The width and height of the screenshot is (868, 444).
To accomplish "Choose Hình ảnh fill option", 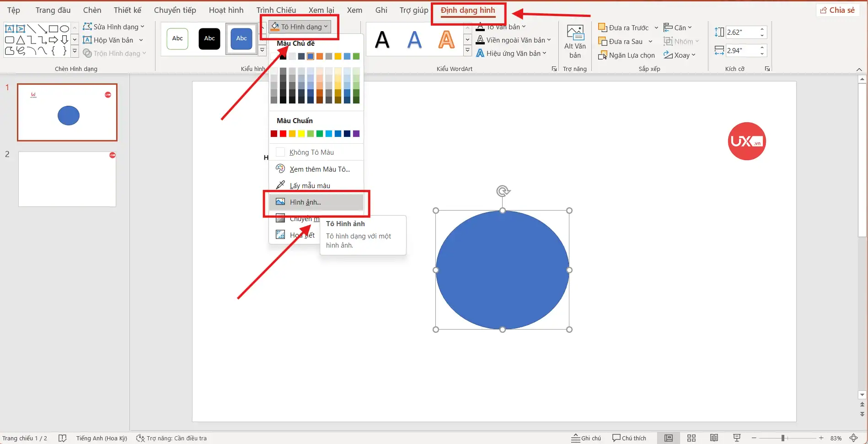I will (x=316, y=202).
